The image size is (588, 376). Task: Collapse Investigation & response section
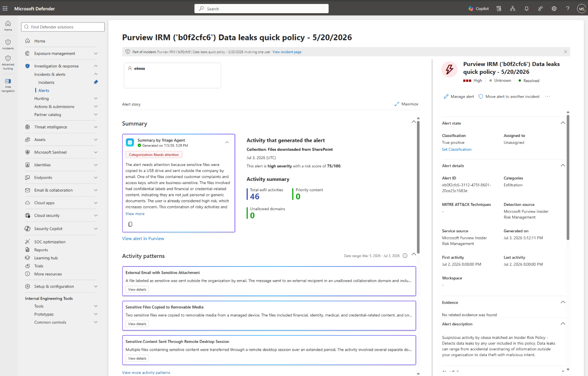coord(96,66)
